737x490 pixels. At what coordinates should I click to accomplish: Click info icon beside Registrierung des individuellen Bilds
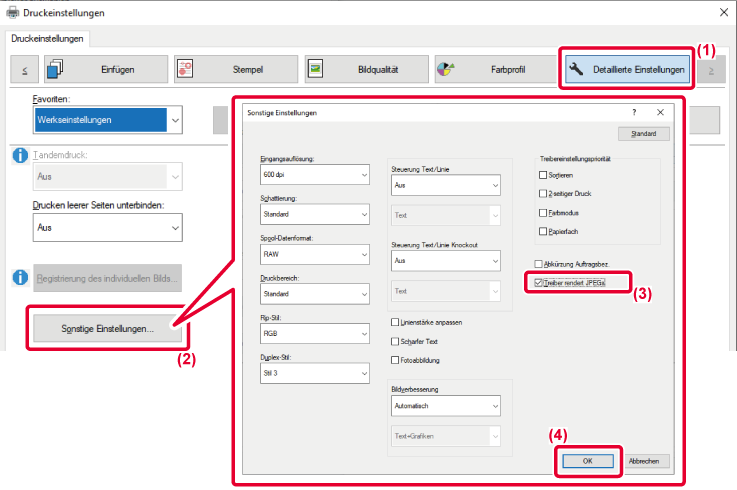pos(20,277)
